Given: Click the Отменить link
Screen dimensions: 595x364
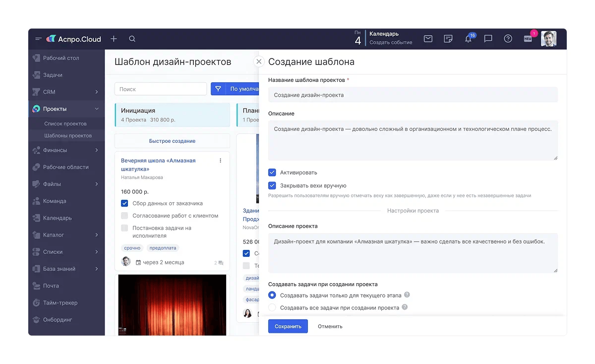Looking at the screenshot, I should pos(330,326).
